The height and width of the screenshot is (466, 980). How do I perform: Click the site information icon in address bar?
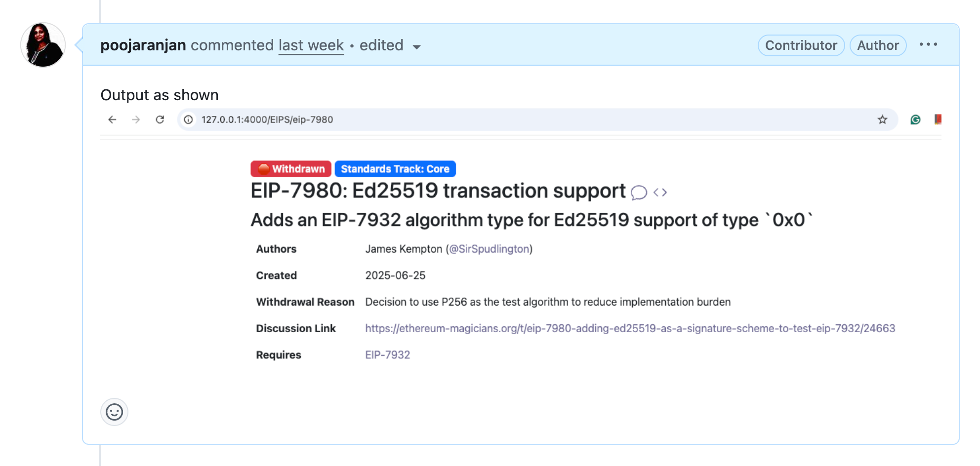point(189,119)
